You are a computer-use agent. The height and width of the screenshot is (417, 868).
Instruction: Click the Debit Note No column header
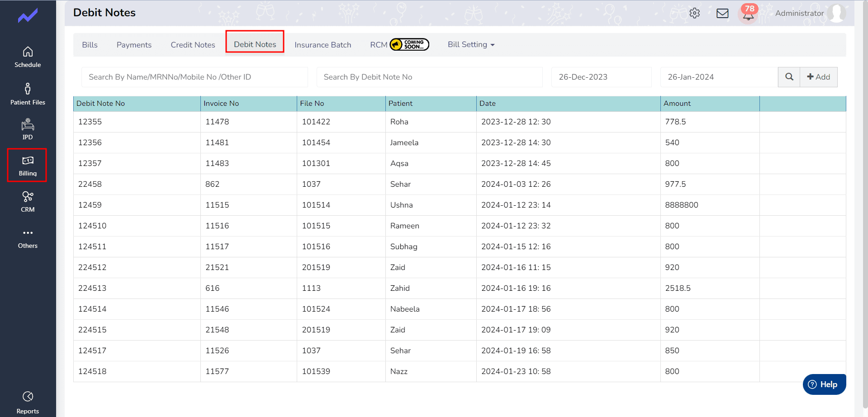click(137, 104)
